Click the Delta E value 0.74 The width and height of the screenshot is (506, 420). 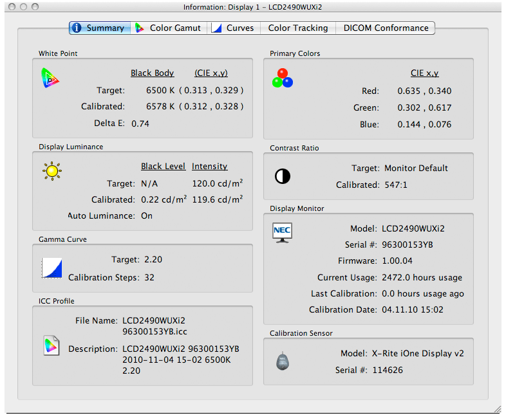click(140, 123)
